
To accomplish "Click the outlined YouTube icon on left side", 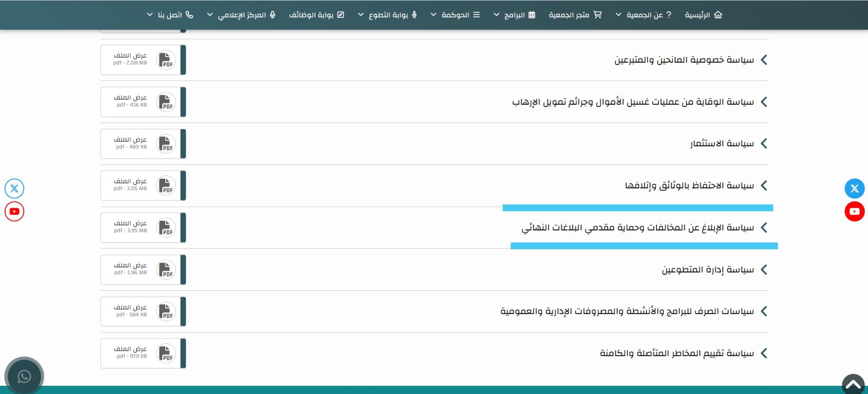I will pyautogui.click(x=14, y=211).
